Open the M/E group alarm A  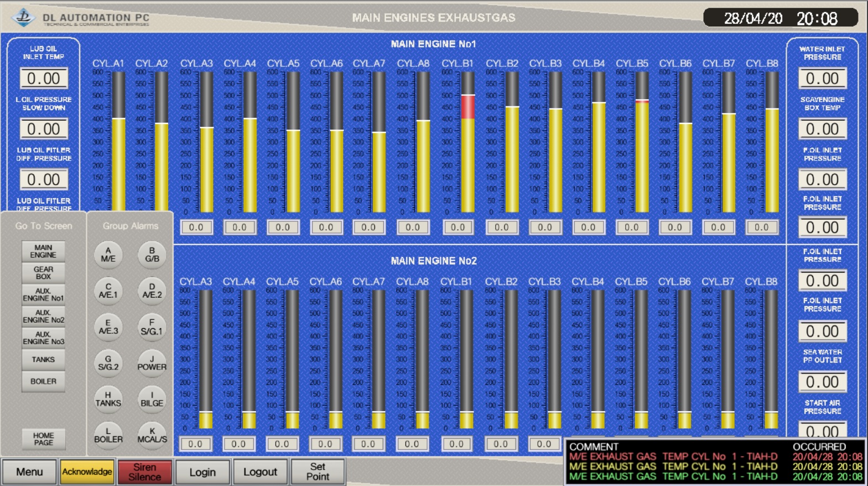[x=108, y=255]
